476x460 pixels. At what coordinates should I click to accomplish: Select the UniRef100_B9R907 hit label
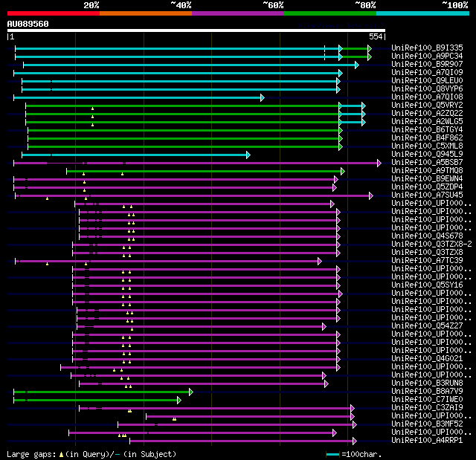pyautogui.click(x=427, y=65)
